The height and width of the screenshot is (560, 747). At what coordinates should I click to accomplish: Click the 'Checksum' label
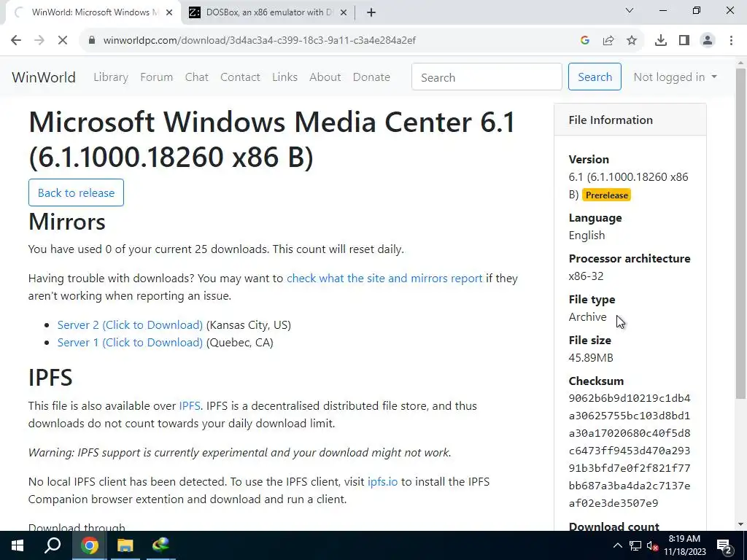[x=596, y=381]
